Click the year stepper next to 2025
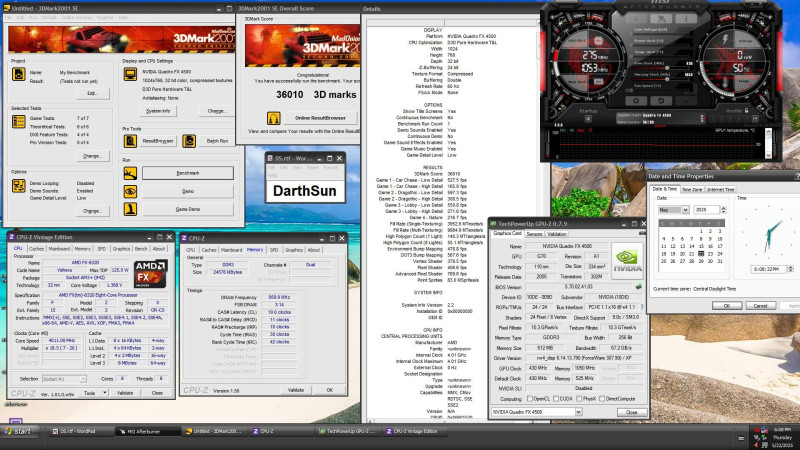This screenshot has height=450, width=800. pos(723,210)
